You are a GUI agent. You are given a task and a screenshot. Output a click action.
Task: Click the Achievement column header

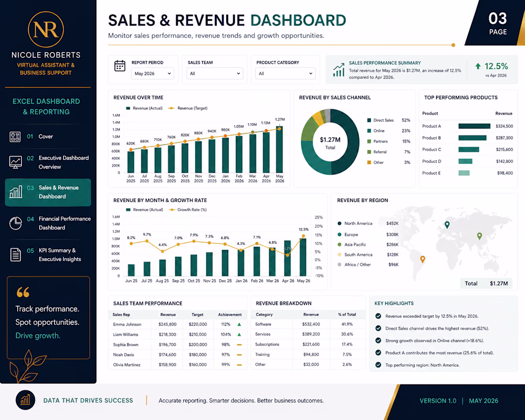tap(230, 315)
